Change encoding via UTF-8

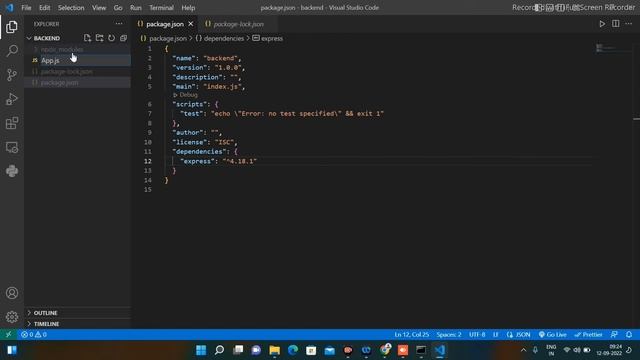pyautogui.click(x=477, y=334)
